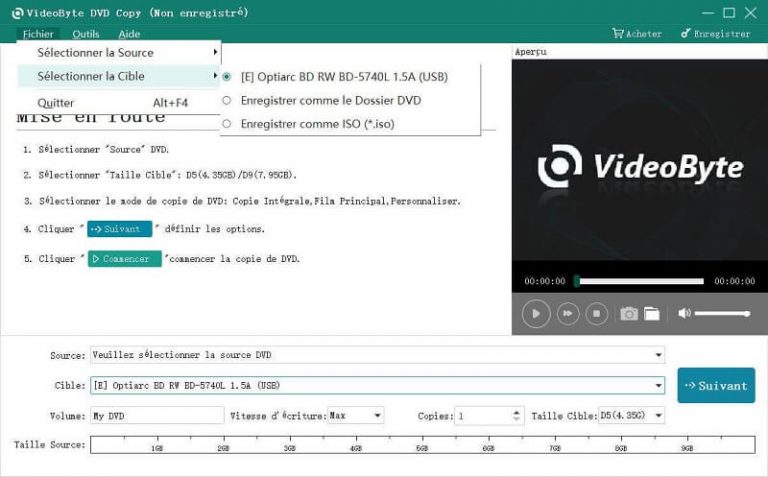Click the Commencer button in step 5
Screen dimensions: 768x477
(124, 259)
